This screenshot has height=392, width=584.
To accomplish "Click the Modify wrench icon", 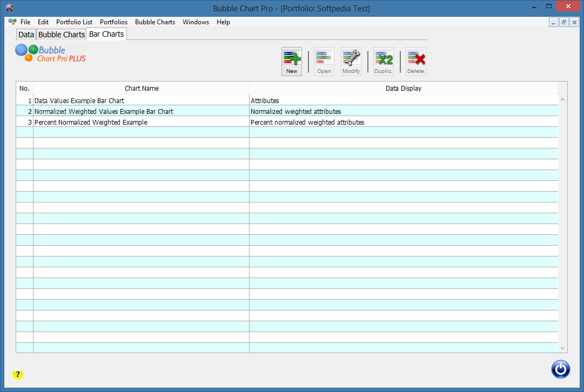I will click(351, 62).
